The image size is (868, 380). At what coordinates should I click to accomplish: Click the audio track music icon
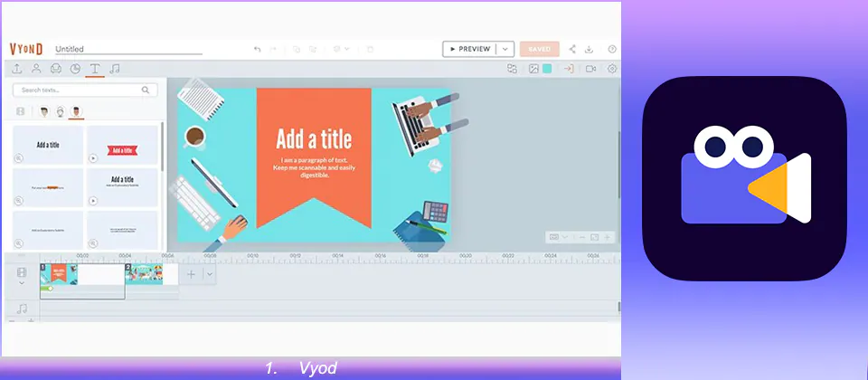22,309
